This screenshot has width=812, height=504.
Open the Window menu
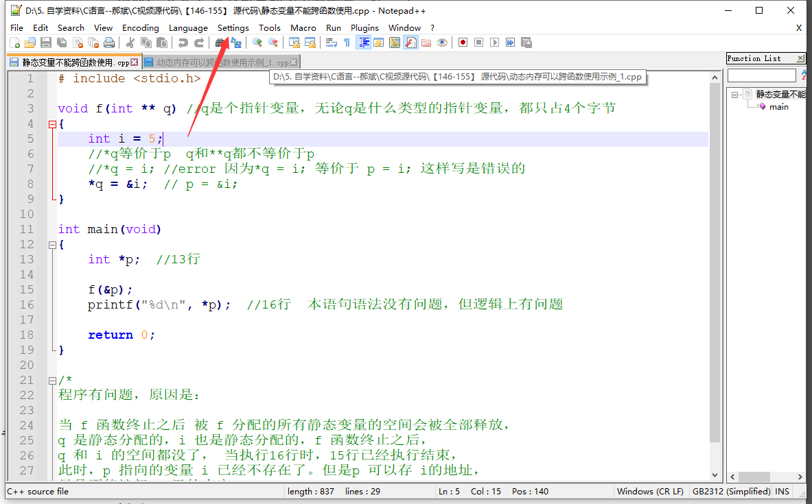404,28
